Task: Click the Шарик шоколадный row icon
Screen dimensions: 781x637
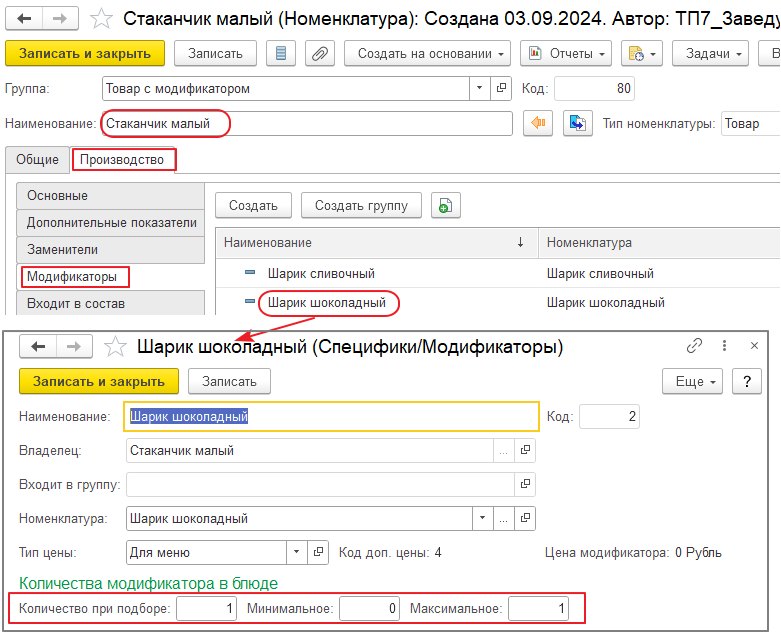Action: (250, 301)
